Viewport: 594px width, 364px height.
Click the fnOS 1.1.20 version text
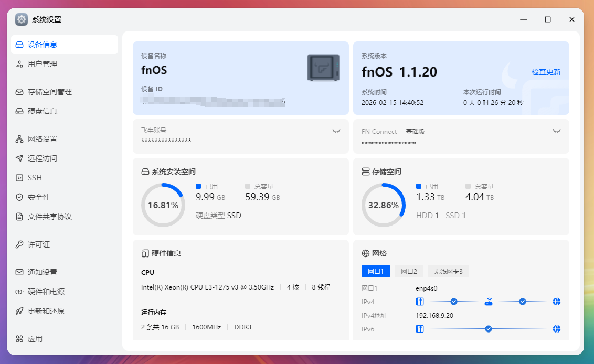pos(399,72)
